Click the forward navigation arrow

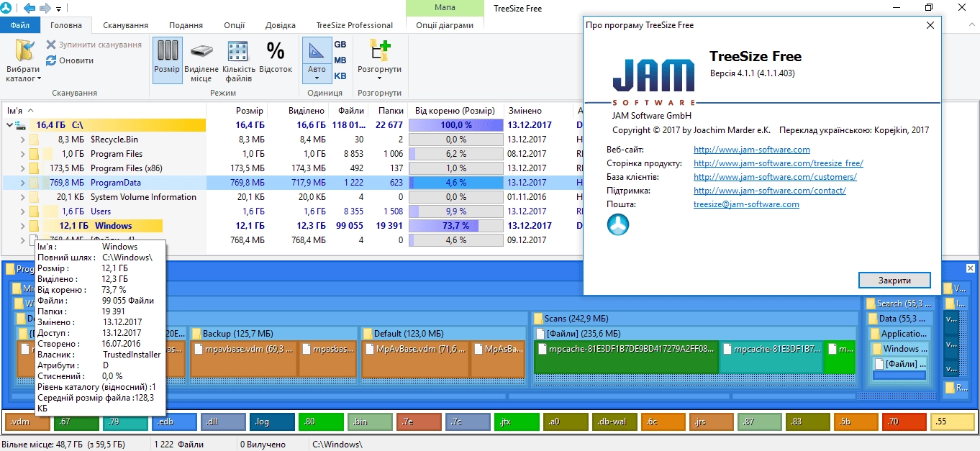click(45, 8)
